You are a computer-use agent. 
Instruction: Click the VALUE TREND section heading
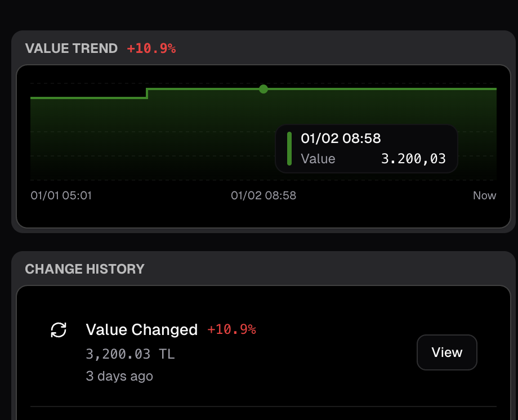click(x=72, y=48)
